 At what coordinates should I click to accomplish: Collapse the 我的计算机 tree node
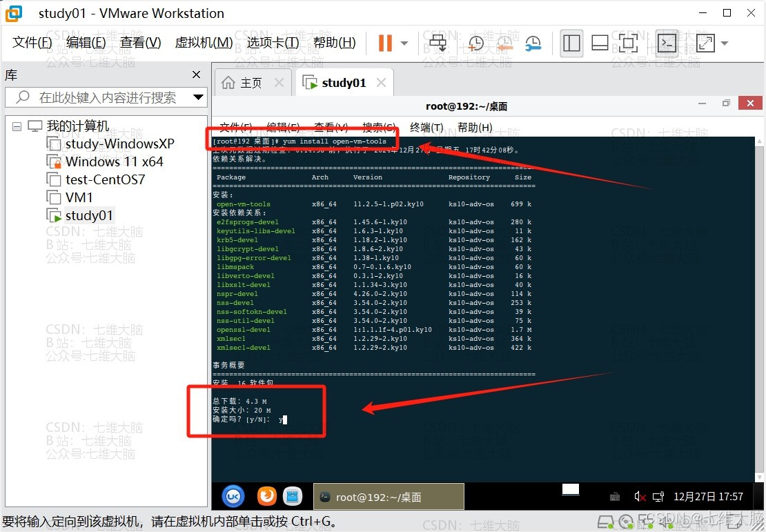(x=17, y=126)
